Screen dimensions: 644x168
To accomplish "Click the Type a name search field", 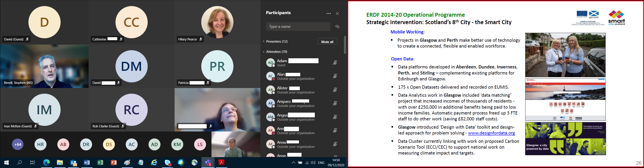I will [298, 27].
